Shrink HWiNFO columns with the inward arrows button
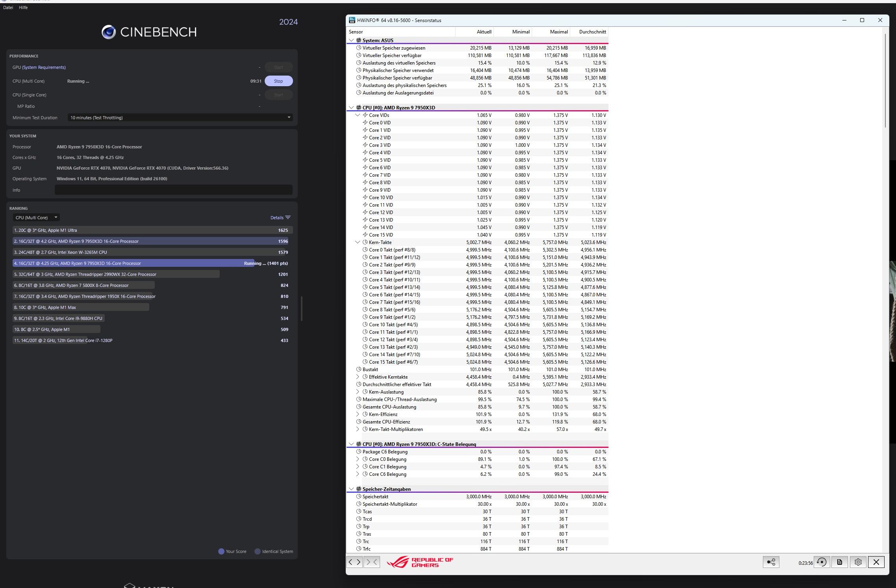Viewport: 896px width, 588px height. [372, 562]
